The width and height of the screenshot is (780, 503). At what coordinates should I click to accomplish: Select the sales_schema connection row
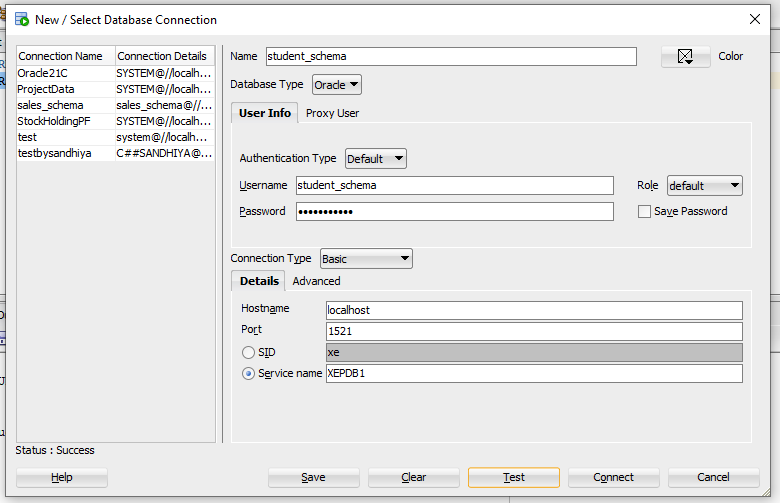[115, 105]
